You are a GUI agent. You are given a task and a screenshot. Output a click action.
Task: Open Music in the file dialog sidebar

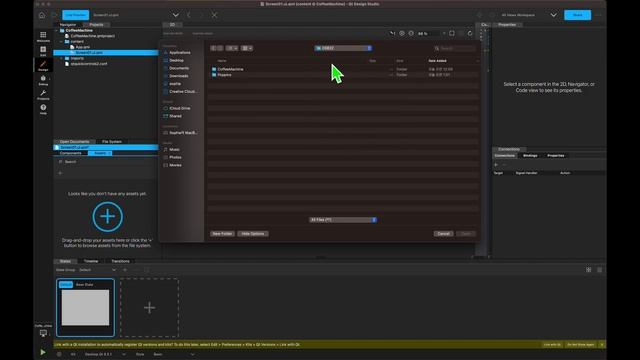point(174,149)
